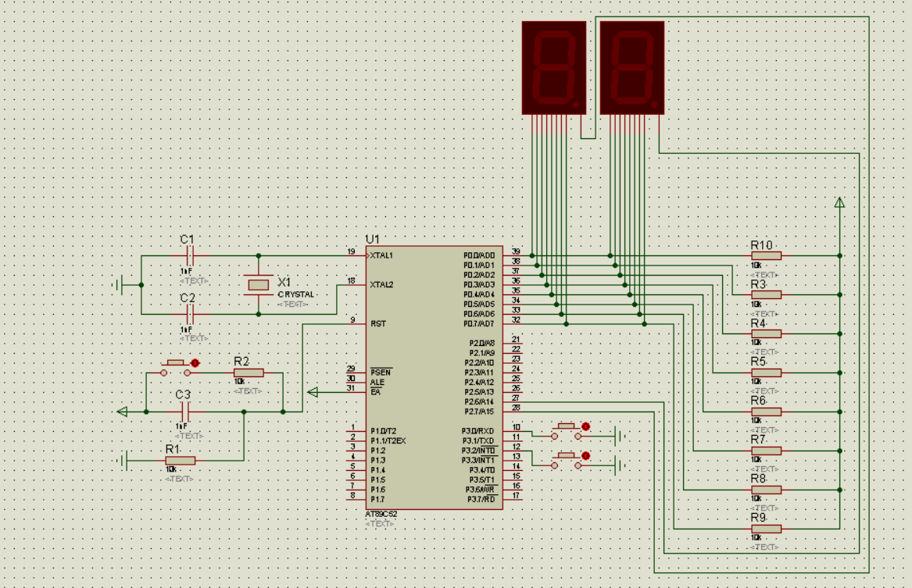The height and width of the screenshot is (588, 912).
Task: Select capacitor C1 symbol
Action: click(190, 255)
